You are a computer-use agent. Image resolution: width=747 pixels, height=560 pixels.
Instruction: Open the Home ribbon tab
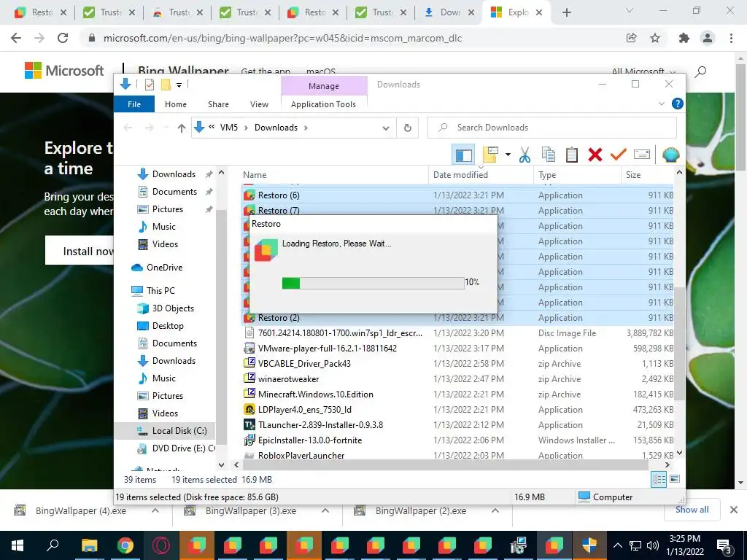pos(175,104)
